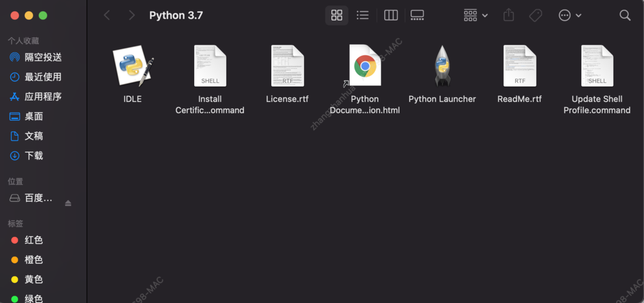The width and height of the screenshot is (644, 303).
Task: Open the group-by dropdown in toolbar
Action: click(476, 16)
